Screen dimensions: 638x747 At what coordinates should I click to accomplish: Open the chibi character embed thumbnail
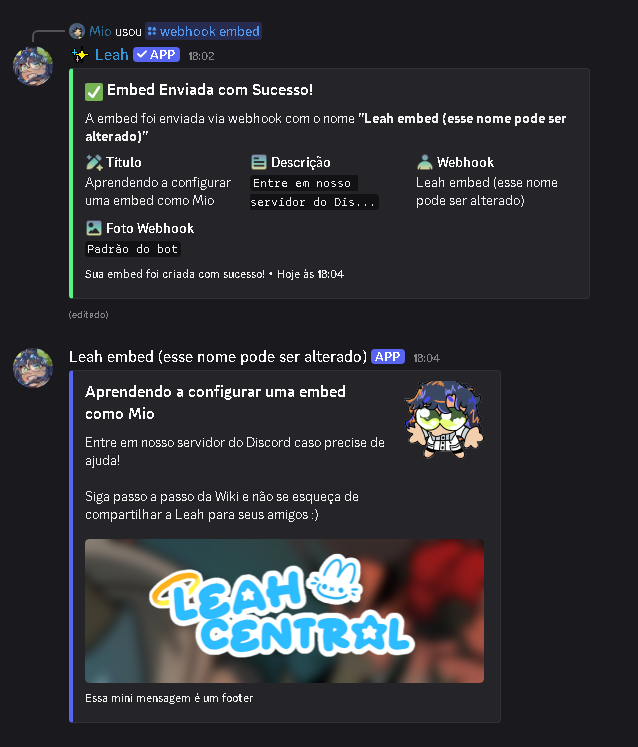(444, 419)
